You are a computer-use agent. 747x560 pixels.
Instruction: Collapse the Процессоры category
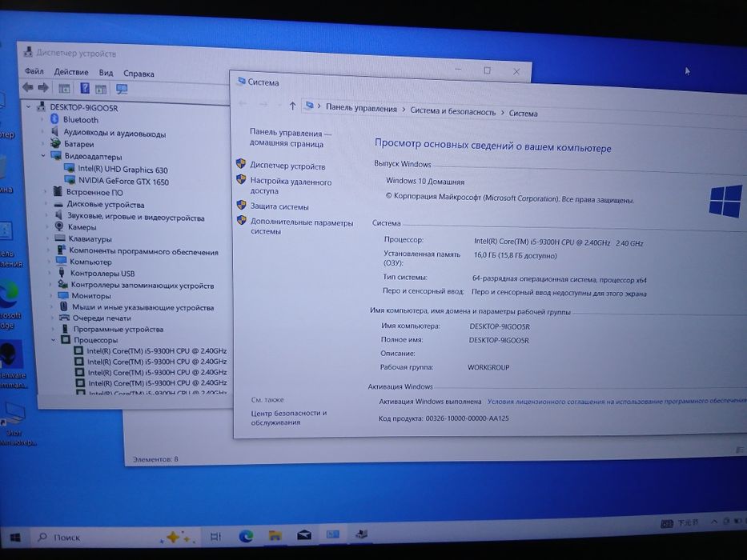54,340
